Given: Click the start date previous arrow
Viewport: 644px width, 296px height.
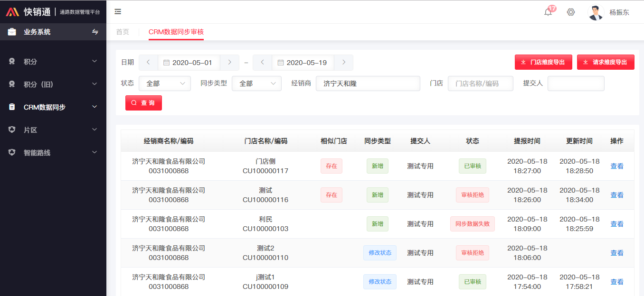Looking at the screenshot, I should [x=148, y=62].
